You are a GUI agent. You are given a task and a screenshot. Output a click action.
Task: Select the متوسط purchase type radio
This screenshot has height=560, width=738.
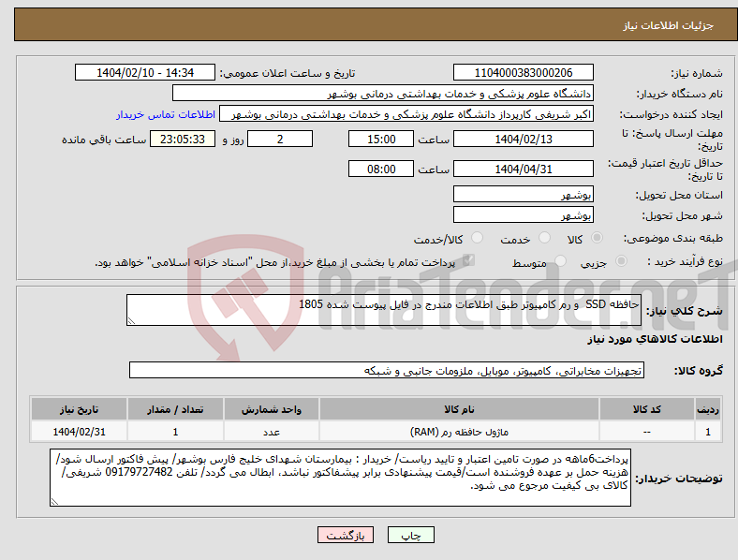560,261
